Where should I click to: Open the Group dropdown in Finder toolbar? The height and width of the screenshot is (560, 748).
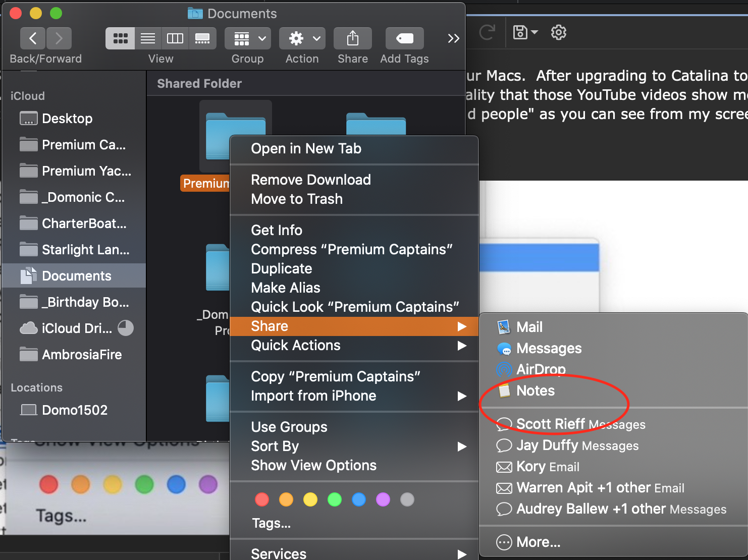248,38
